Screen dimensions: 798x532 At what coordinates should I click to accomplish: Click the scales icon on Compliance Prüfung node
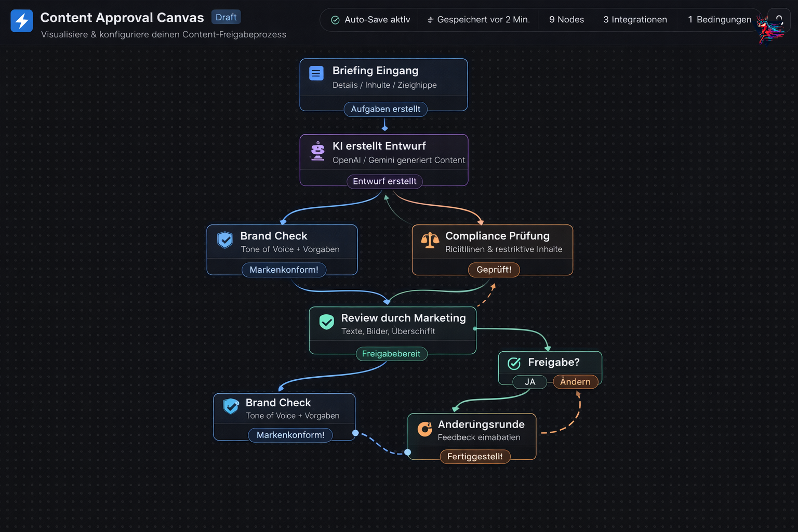click(430, 241)
